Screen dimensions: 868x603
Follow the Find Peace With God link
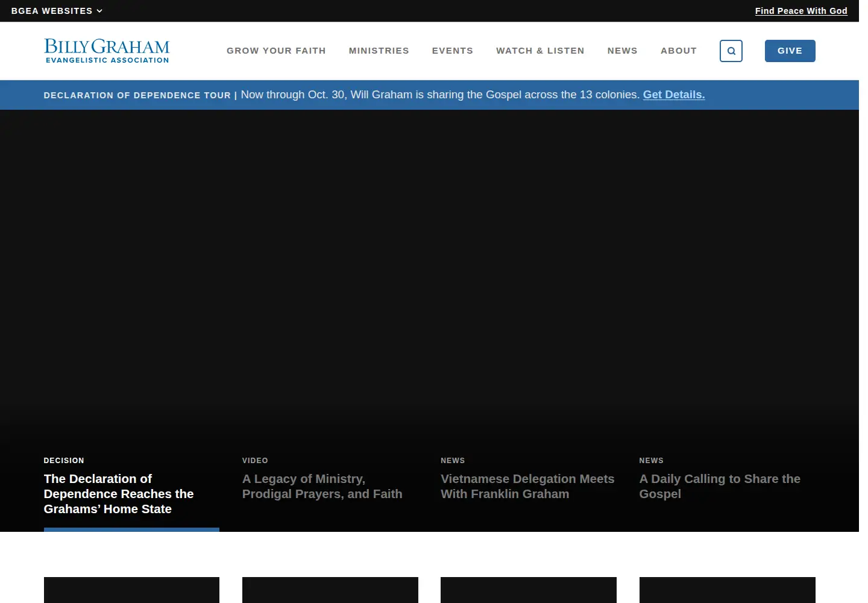tap(801, 11)
